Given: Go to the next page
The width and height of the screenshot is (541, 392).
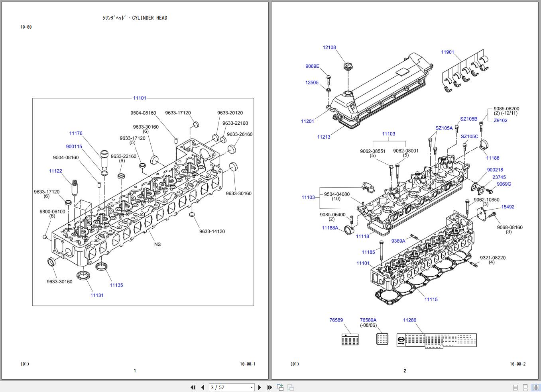Looking at the screenshot, I should pyautogui.click(x=260, y=387).
